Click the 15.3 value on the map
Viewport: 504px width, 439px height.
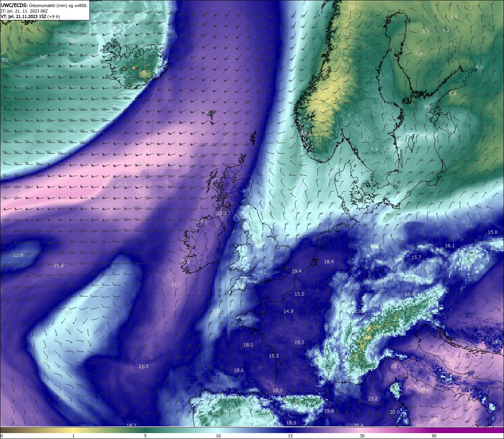(274, 356)
